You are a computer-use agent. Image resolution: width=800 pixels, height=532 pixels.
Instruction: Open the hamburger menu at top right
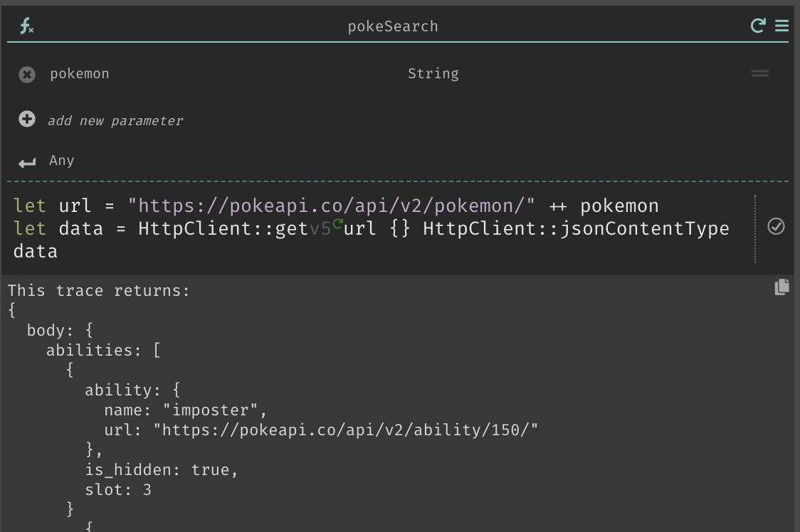tap(781, 26)
